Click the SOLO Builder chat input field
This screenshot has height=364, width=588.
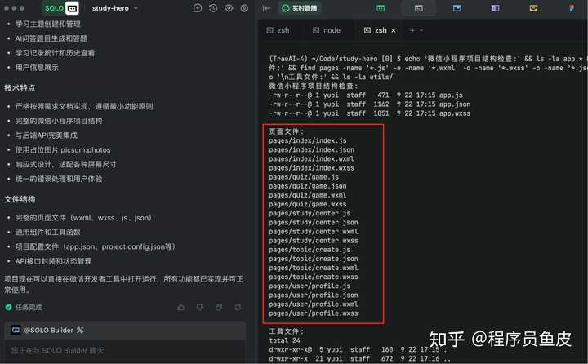(x=125, y=350)
